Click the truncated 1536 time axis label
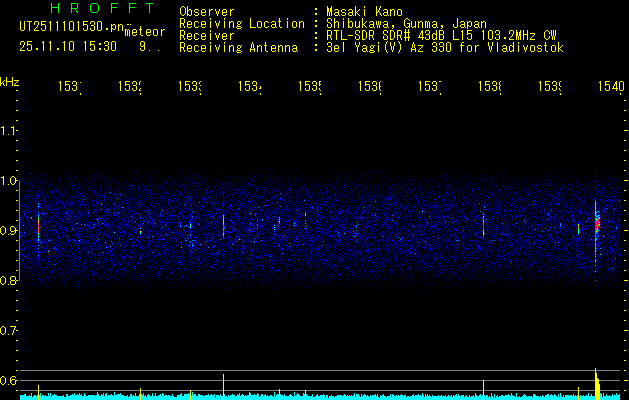The width and height of the screenshot is (629, 400). (x=369, y=86)
